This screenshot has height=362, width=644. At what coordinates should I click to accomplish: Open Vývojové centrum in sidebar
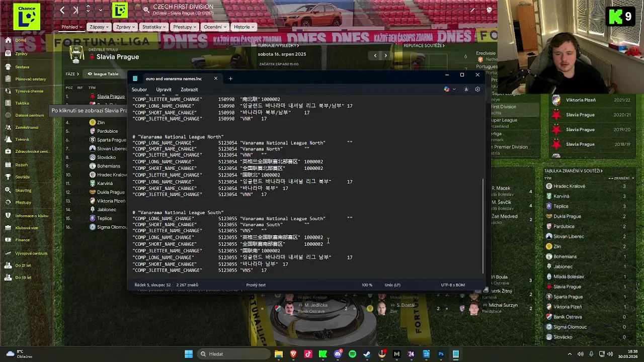(31, 253)
